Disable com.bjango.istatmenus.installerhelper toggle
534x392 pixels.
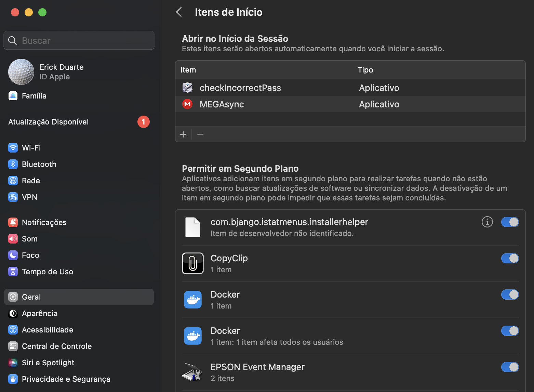coord(510,222)
